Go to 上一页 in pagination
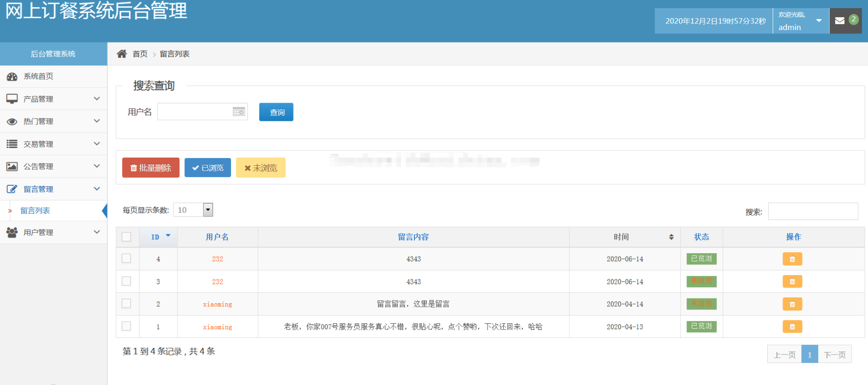Viewport: 868px width, 385px height. click(784, 354)
